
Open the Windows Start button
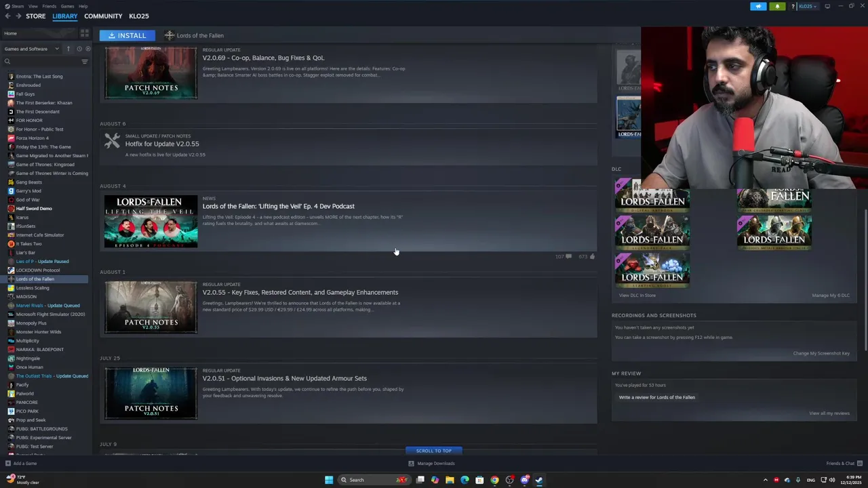pyautogui.click(x=329, y=480)
